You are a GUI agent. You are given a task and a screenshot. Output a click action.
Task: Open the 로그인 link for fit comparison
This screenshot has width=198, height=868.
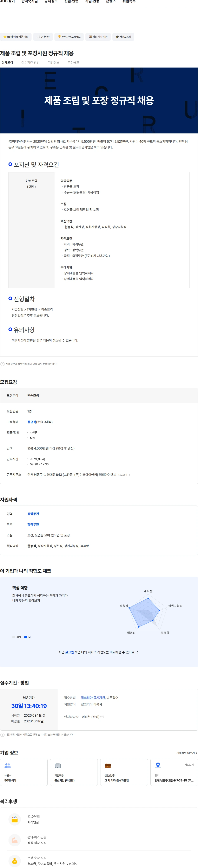coord(70,652)
